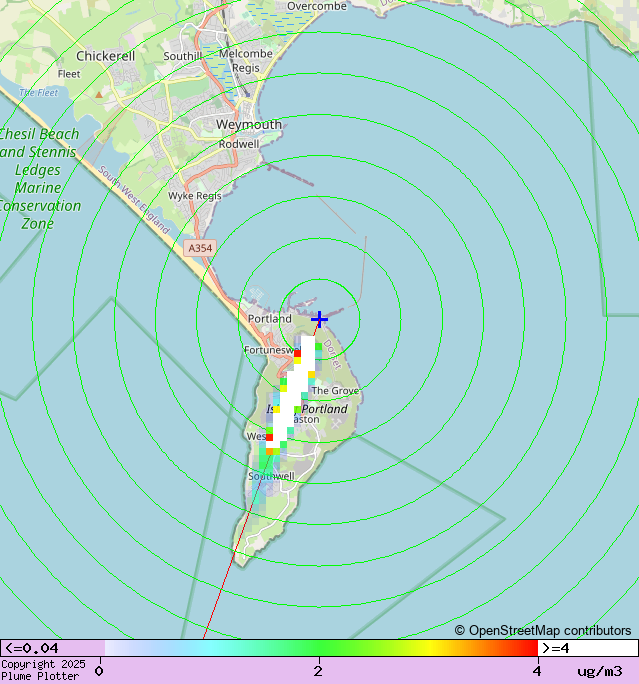Click the Weymouth town label
Image resolution: width=639 pixels, height=684 pixels.
(249, 125)
